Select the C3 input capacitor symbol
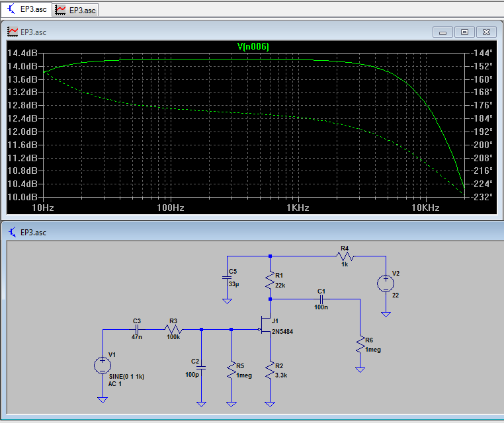The image size is (504, 423). pyautogui.click(x=137, y=328)
